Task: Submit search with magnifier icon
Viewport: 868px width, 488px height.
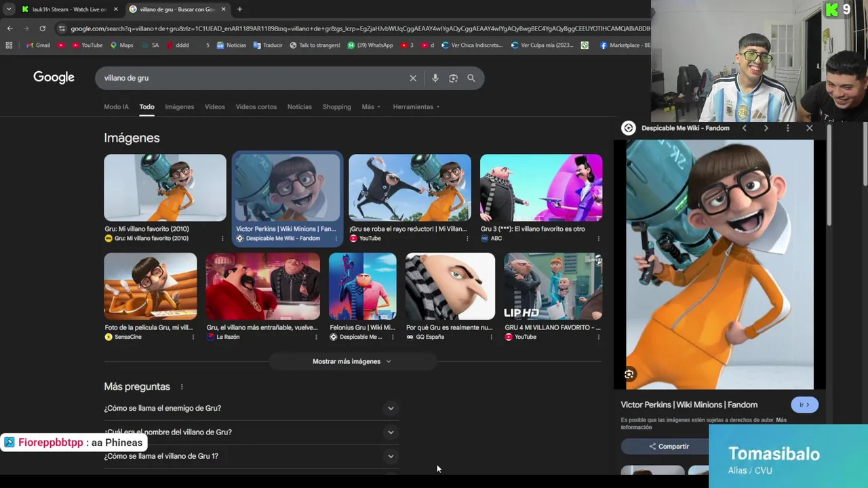Action: pos(471,78)
